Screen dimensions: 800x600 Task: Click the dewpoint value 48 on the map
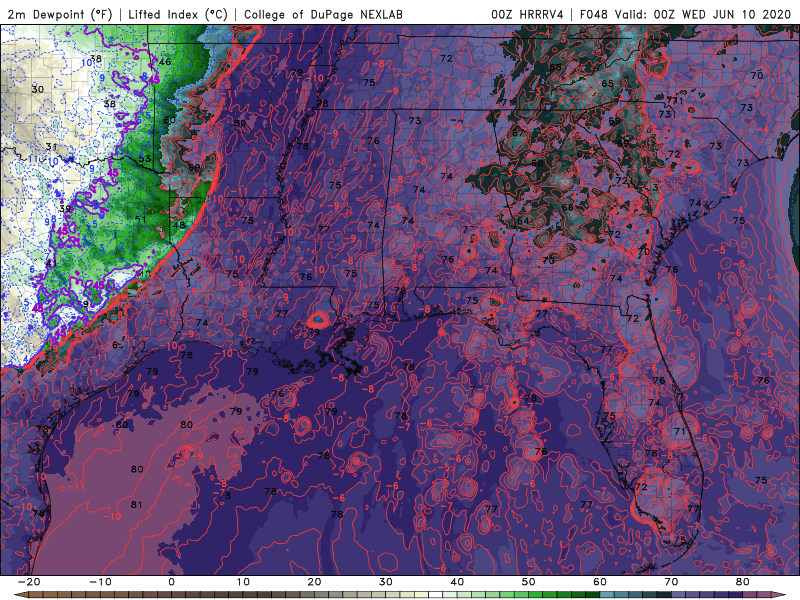179,225
